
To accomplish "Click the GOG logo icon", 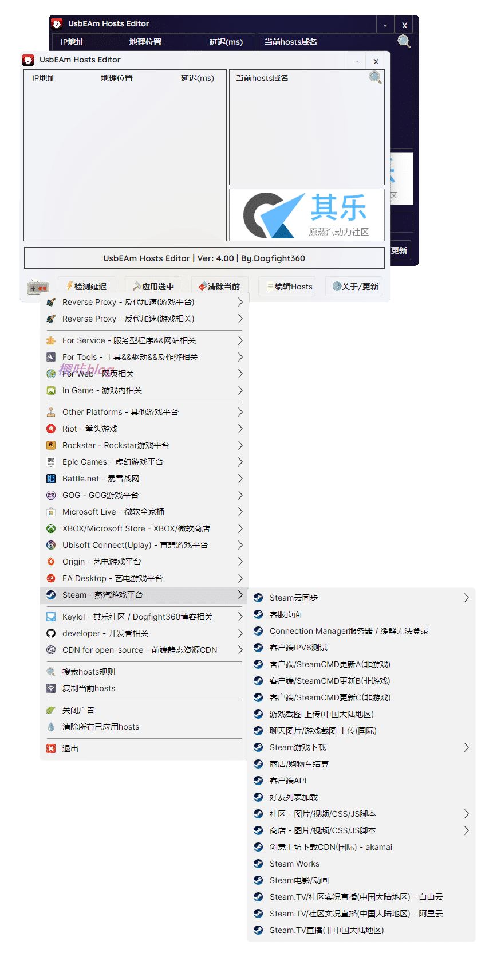I will tap(51, 495).
